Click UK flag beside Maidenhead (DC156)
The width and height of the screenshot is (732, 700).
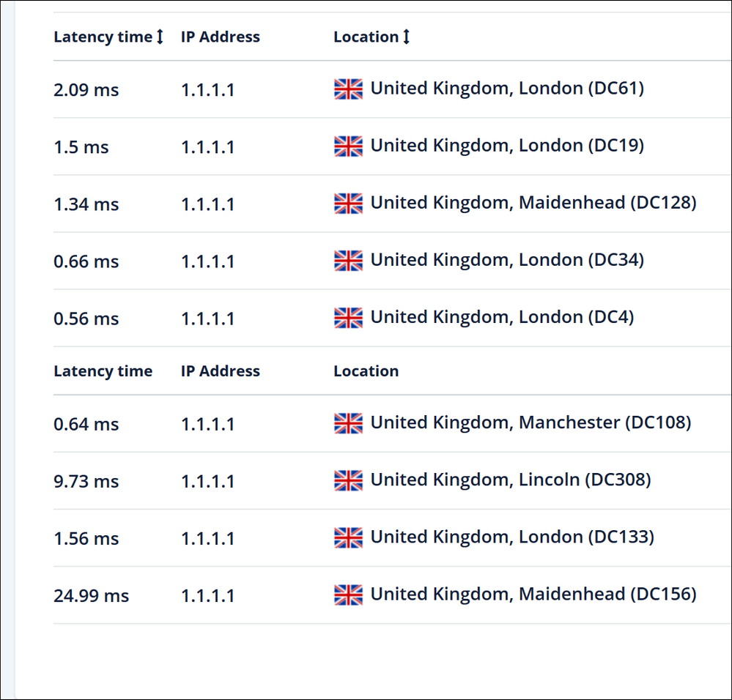click(348, 595)
